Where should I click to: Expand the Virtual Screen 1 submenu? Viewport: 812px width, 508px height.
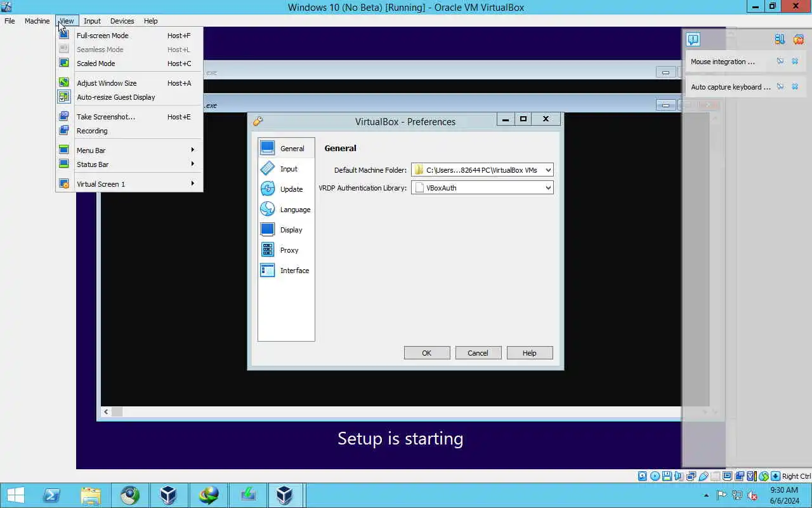pyautogui.click(x=129, y=184)
